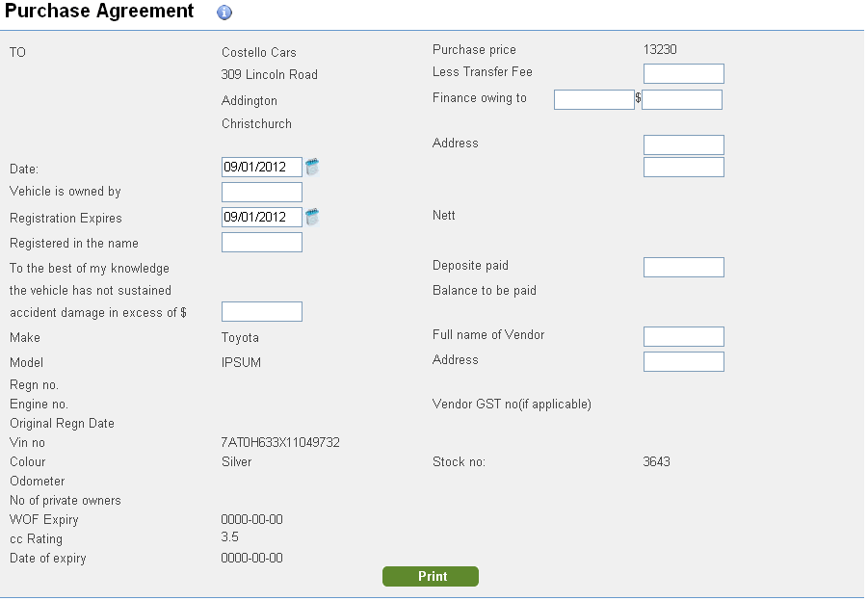The width and height of the screenshot is (868, 601).
Task: Focus the Vendor Address input field
Action: tap(684, 361)
